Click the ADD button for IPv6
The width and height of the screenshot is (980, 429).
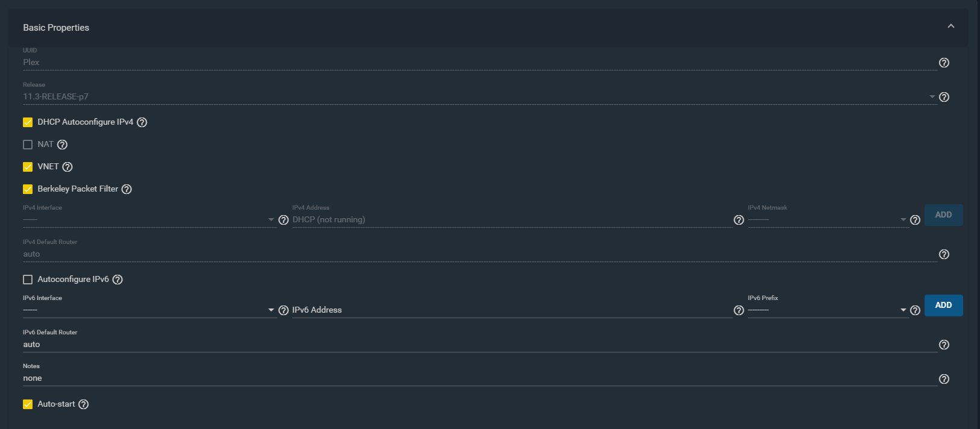(943, 305)
